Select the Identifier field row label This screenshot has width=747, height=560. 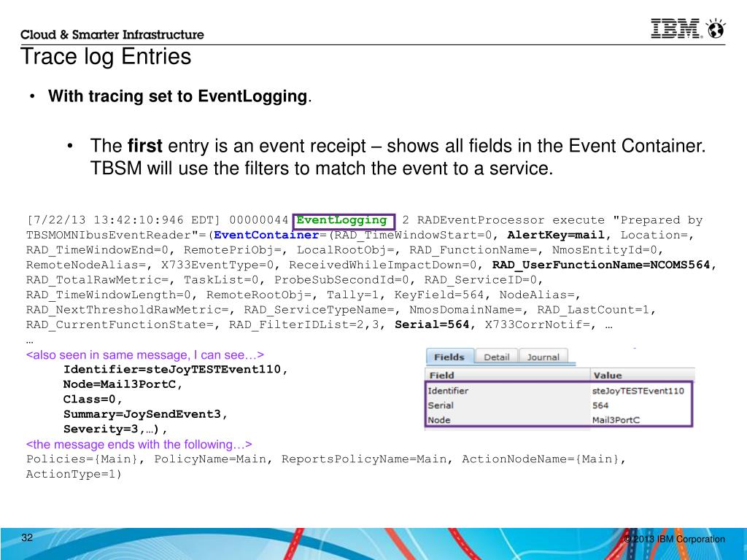(x=448, y=391)
